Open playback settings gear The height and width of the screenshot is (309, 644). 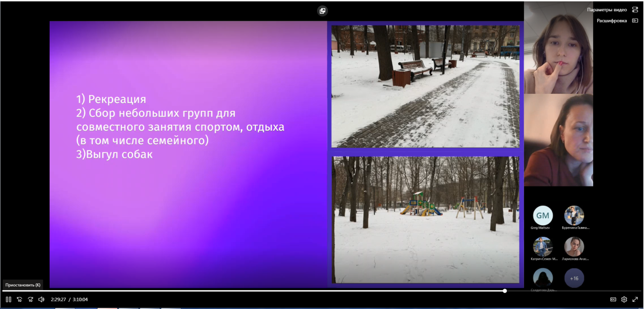pyautogui.click(x=624, y=299)
